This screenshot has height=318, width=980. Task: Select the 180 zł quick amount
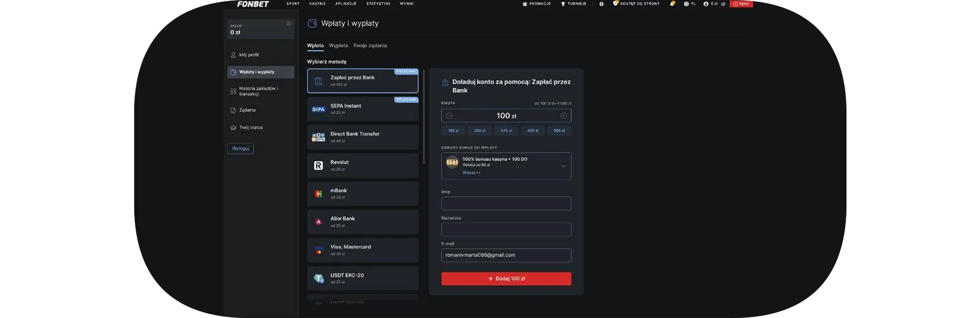[x=453, y=130]
